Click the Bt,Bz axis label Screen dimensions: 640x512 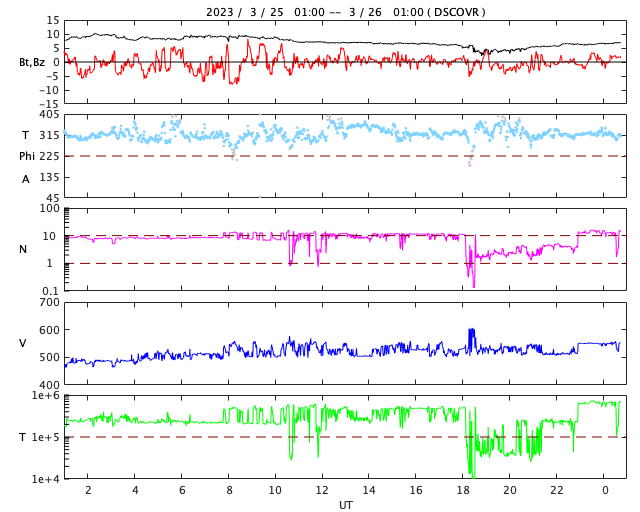coord(31,62)
